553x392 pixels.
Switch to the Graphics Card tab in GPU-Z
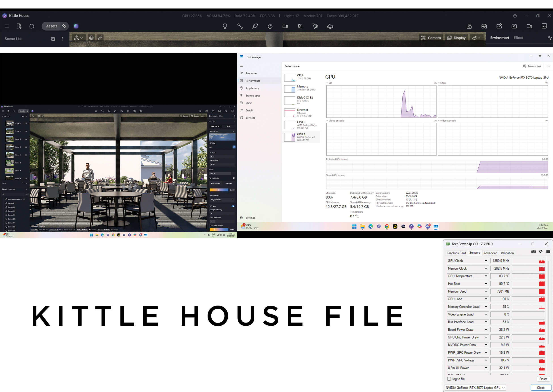(x=456, y=253)
